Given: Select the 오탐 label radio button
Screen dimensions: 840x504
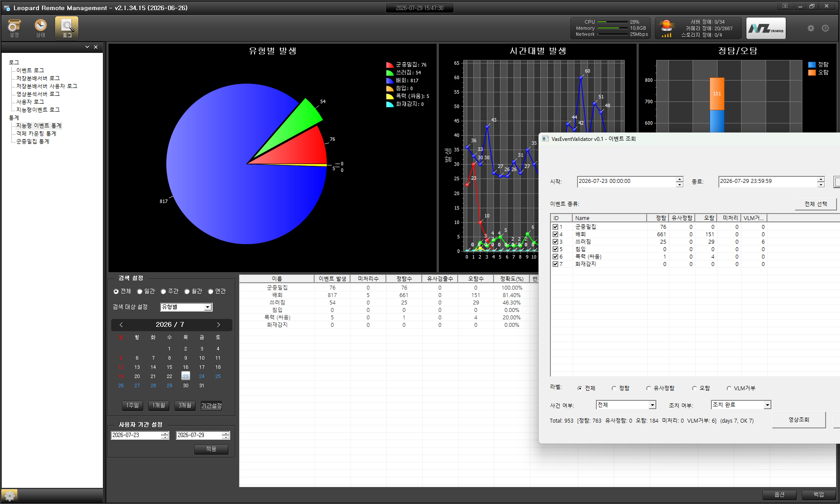Looking at the screenshot, I should [x=694, y=388].
